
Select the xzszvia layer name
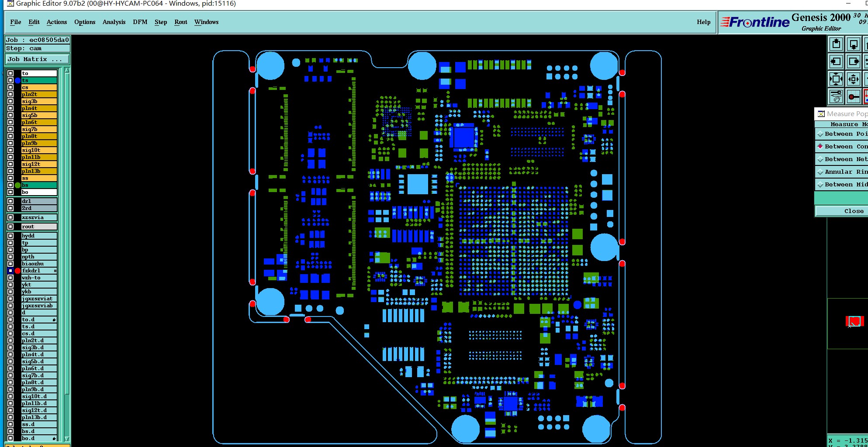(x=39, y=217)
